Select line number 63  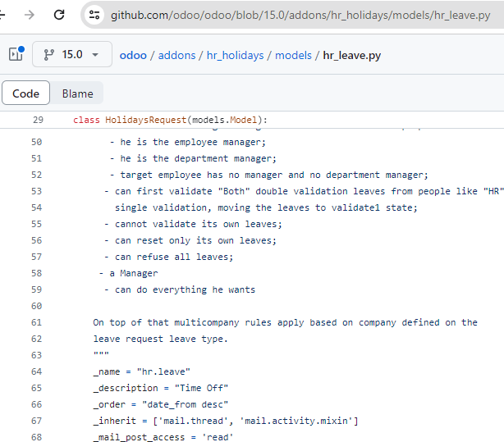coord(37,355)
